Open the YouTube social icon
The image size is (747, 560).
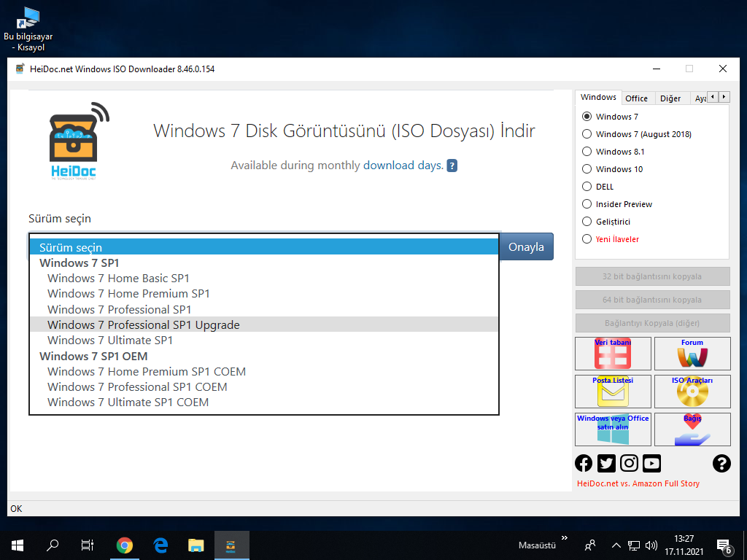(x=651, y=463)
